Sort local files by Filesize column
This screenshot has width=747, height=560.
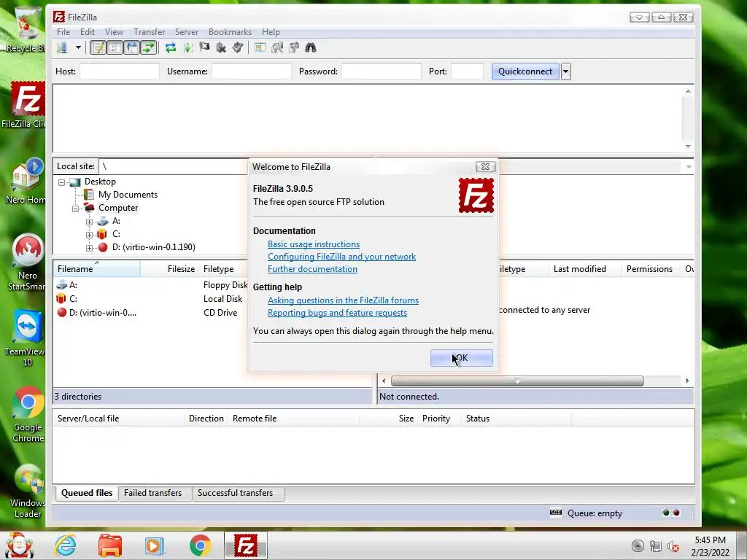click(170, 269)
